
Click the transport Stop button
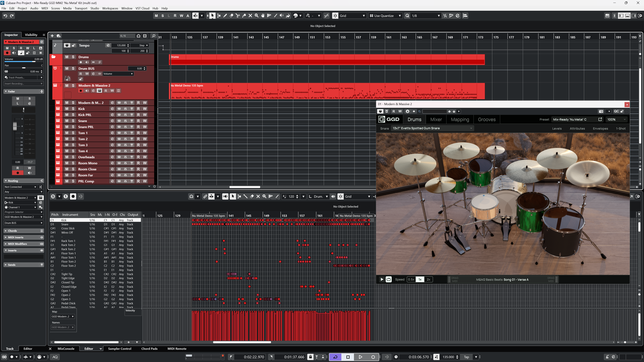348,357
